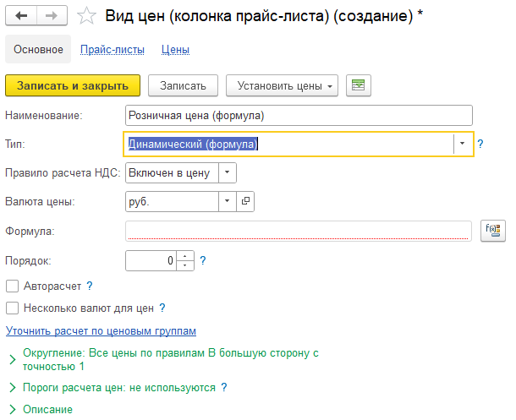Click into the Формула input field
The width and height of the screenshot is (516, 420).
[x=298, y=231]
